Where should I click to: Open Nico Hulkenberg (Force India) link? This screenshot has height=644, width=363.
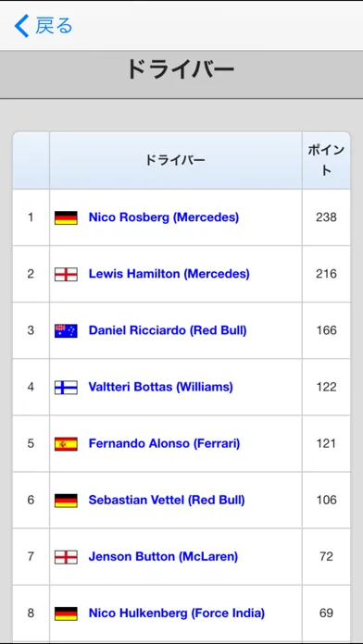pyautogui.click(x=177, y=613)
